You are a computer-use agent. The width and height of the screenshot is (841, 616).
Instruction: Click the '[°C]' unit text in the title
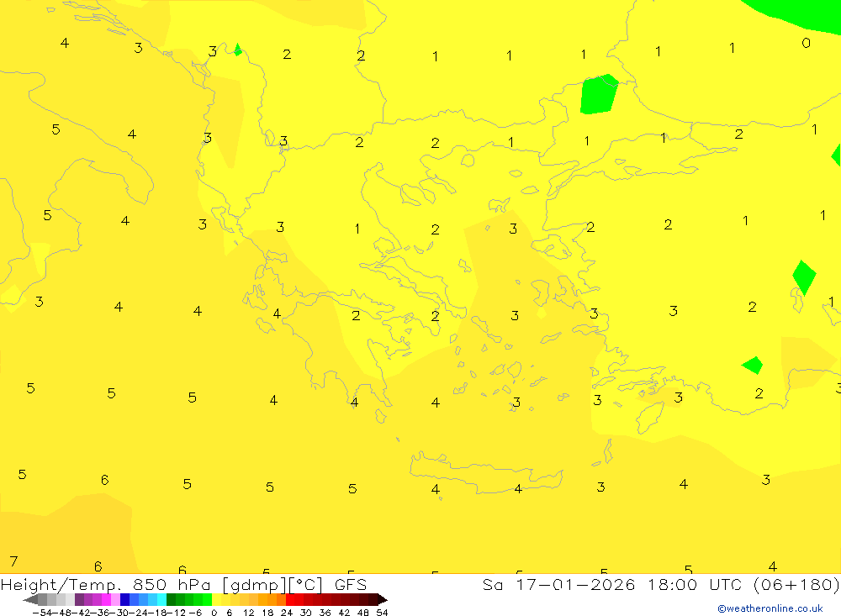(306, 584)
